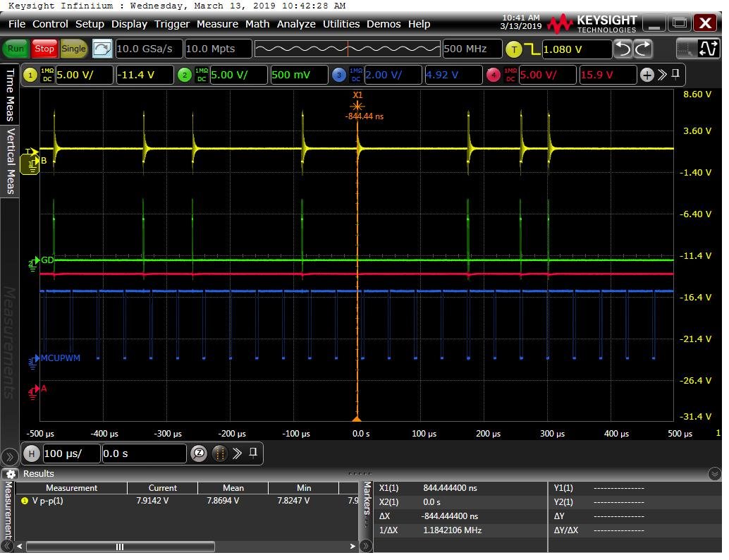Click the add channel plus icon
Screen dimensions: 729x560
(647, 75)
